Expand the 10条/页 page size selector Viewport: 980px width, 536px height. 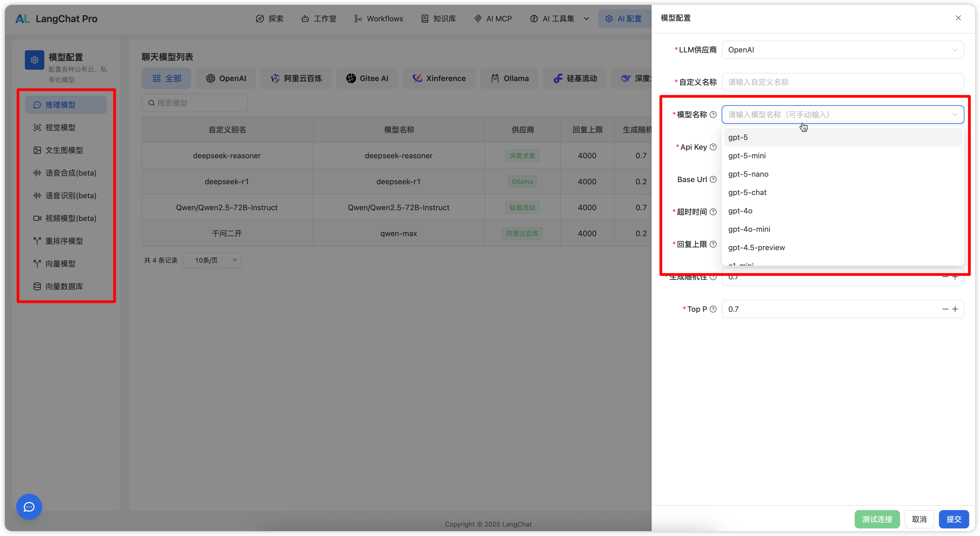[x=212, y=260]
